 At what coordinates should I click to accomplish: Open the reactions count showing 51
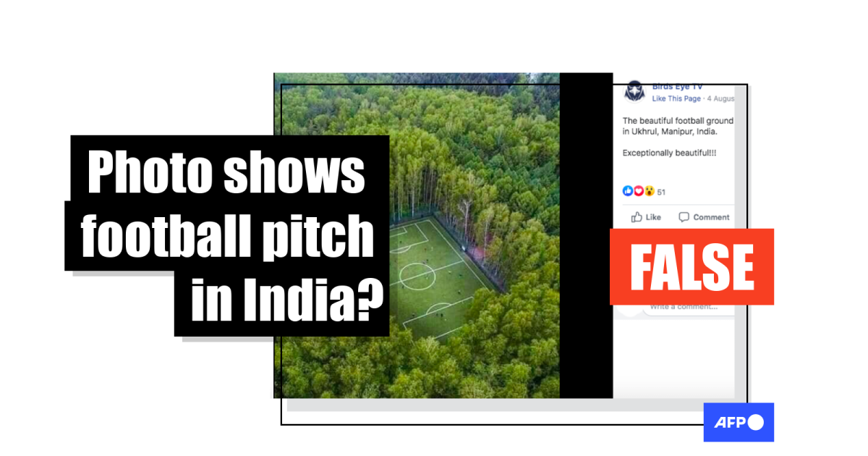[661, 192]
